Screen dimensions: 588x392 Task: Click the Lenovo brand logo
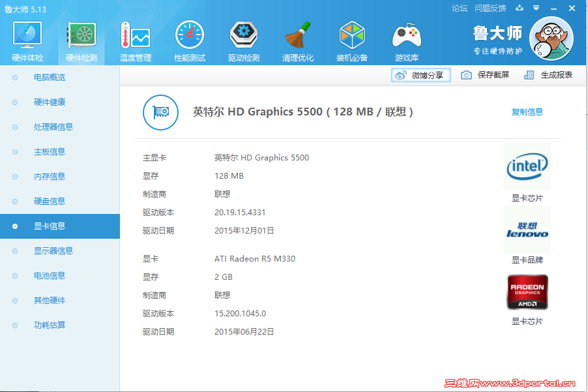coord(527,230)
